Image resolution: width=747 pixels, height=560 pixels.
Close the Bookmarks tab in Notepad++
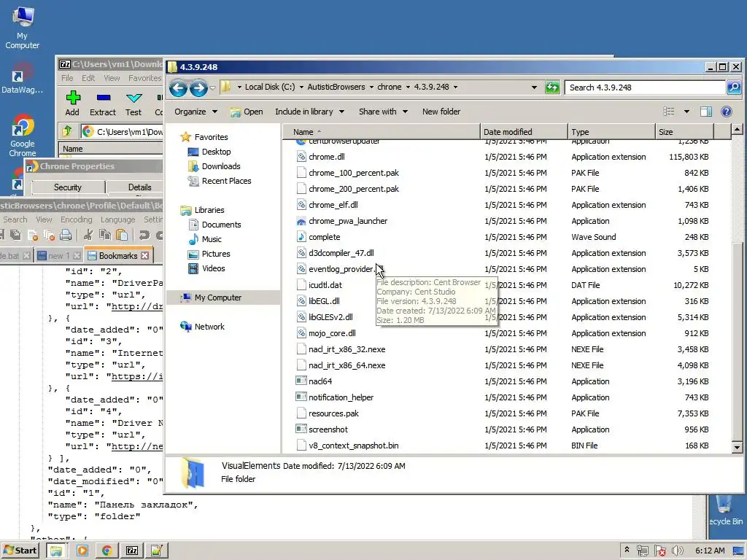145,256
